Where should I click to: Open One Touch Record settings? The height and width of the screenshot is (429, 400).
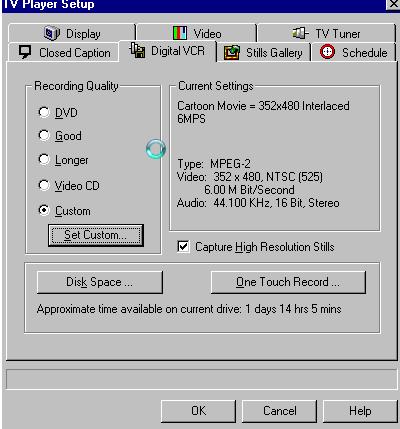(288, 282)
